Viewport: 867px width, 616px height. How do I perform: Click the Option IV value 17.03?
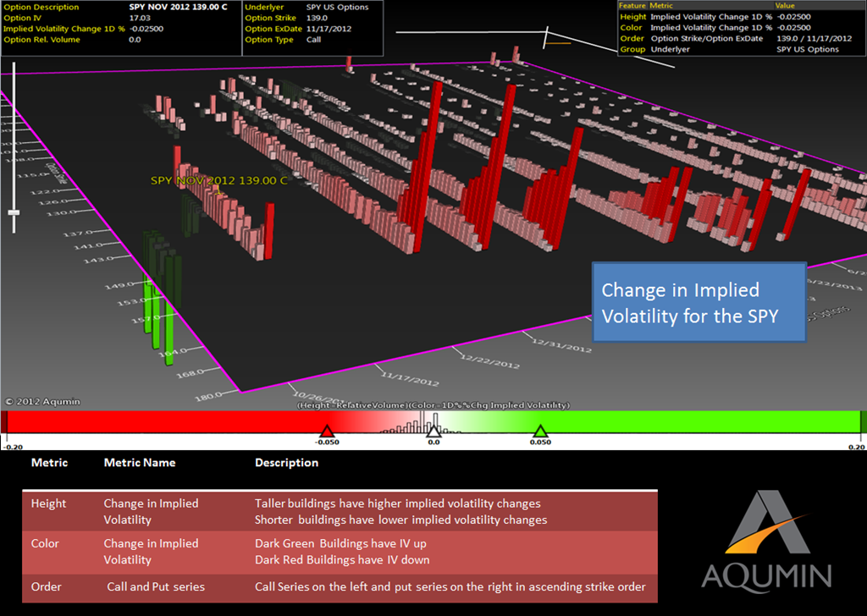[140, 19]
